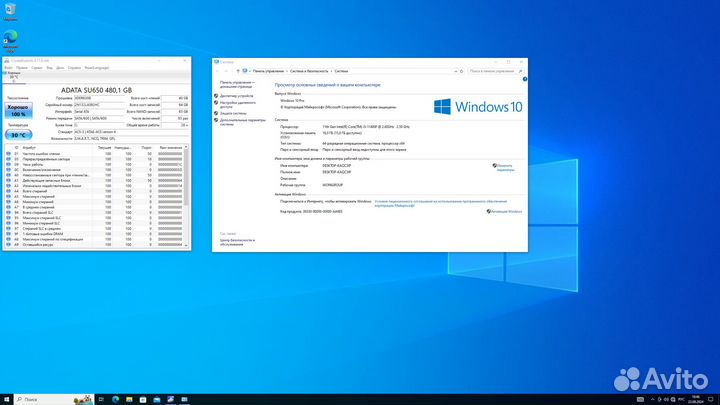Open Настройка удаленного доступа link
Screen dimensions: 720x405
click(x=237, y=105)
